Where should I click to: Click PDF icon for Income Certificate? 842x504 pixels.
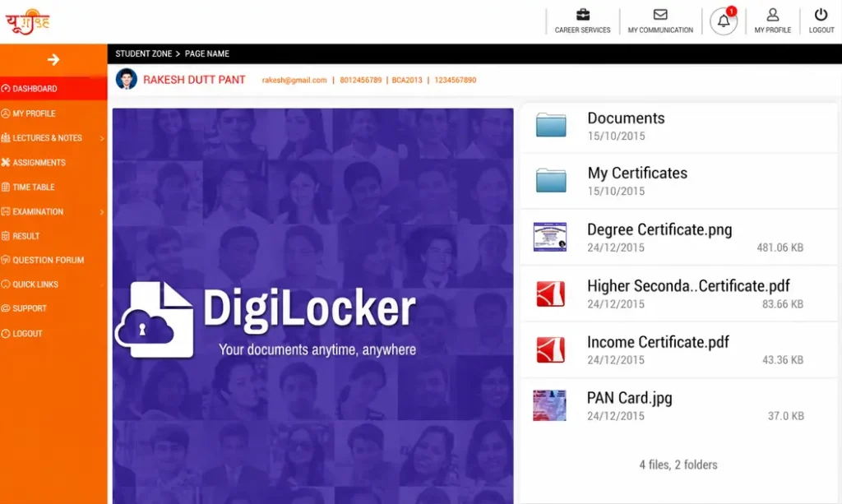[550, 349]
